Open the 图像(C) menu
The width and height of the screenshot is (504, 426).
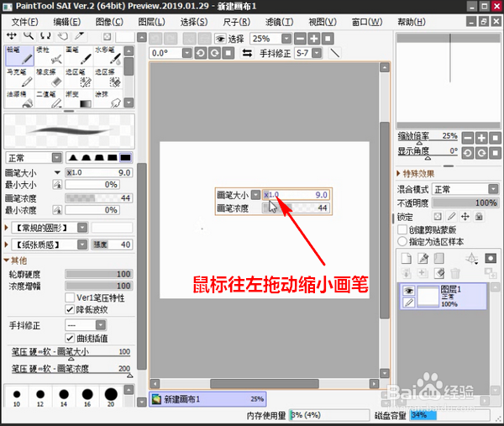pos(109,22)
